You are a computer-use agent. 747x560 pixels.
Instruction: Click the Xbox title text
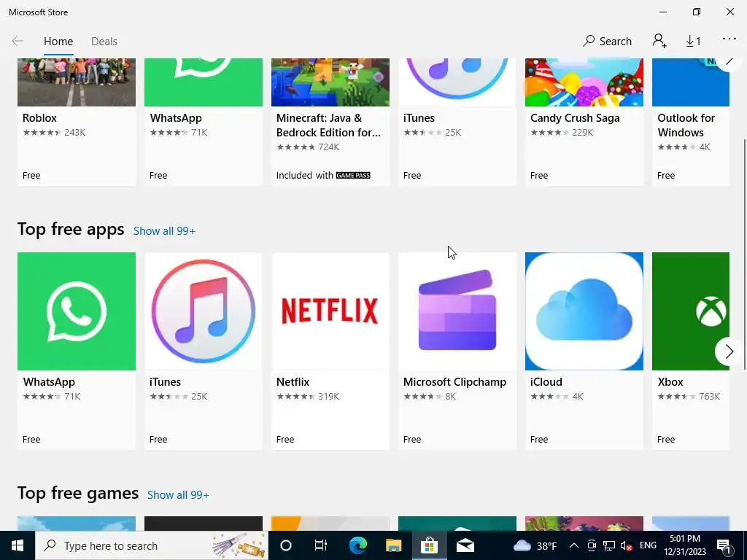click(x=670, y=382)
